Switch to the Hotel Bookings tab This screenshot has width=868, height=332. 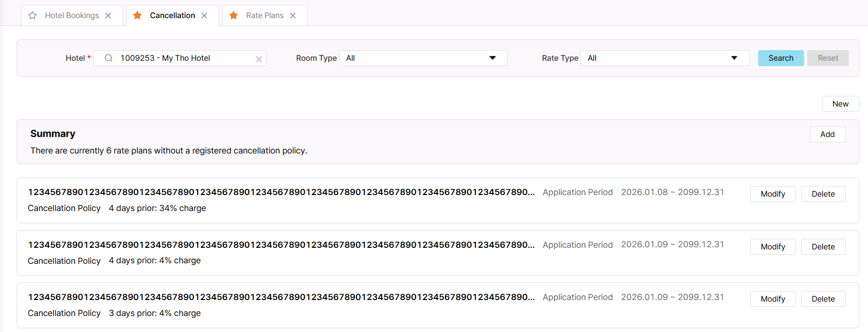point(72,15)
